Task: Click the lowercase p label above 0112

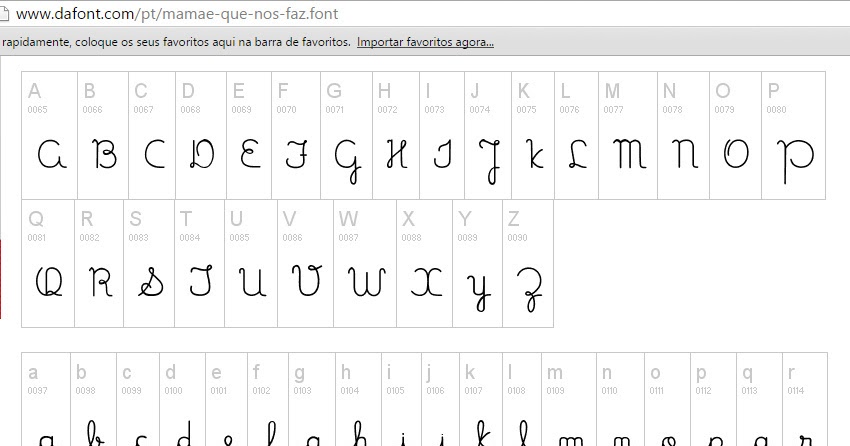Action: point(701,374)
